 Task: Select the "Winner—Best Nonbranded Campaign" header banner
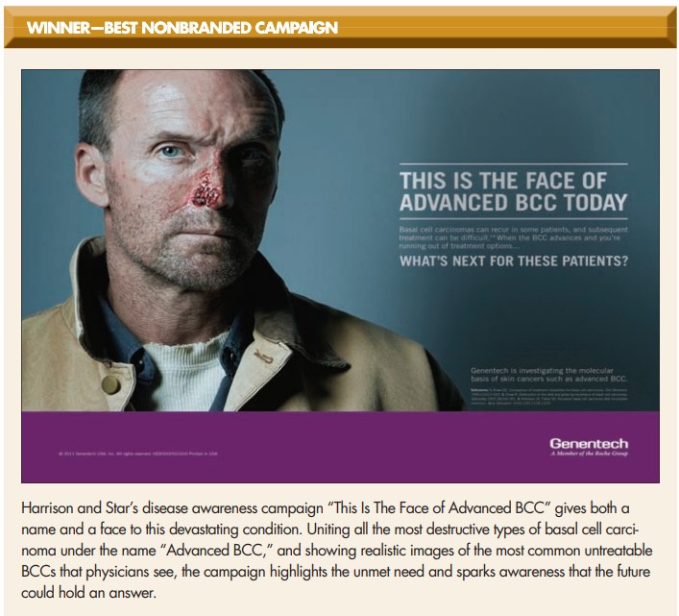[182, 28]
